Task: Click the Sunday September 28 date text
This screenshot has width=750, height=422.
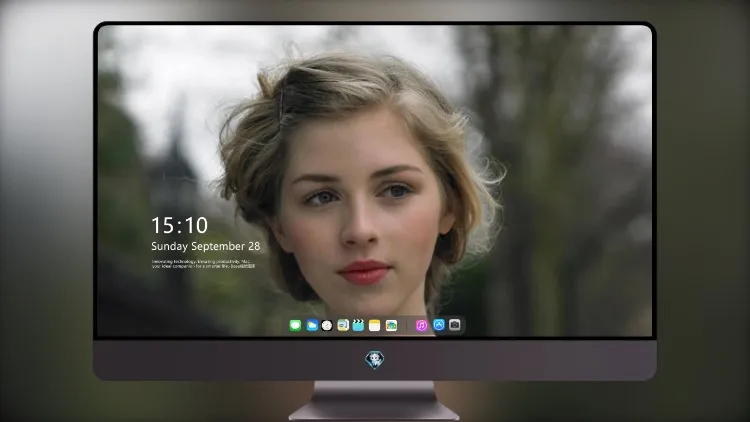Action: [206, 246]
